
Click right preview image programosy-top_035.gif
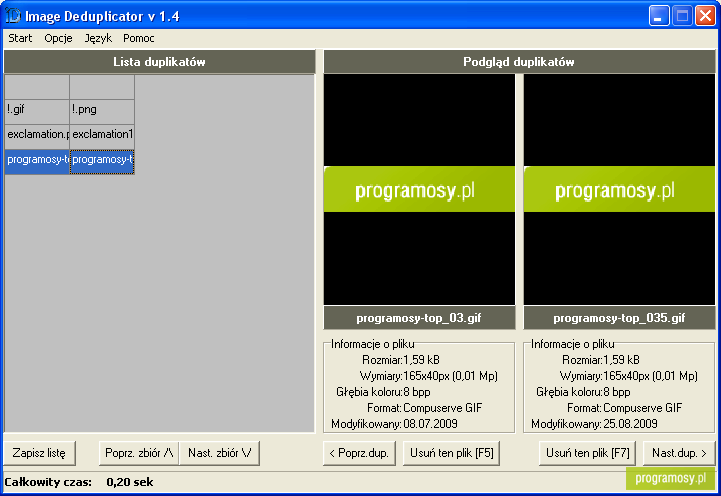(619, 189)
